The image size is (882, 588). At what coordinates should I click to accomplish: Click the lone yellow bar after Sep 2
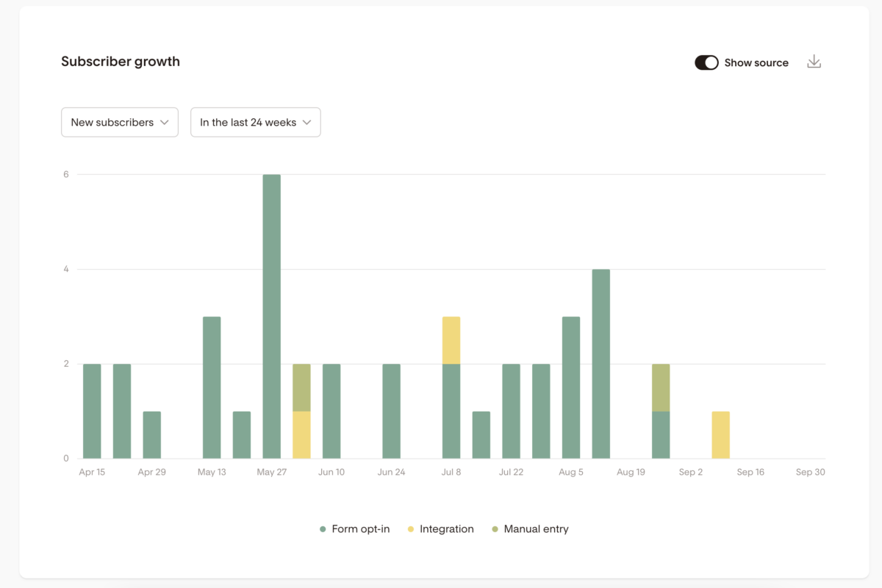(x=721, y=435)
